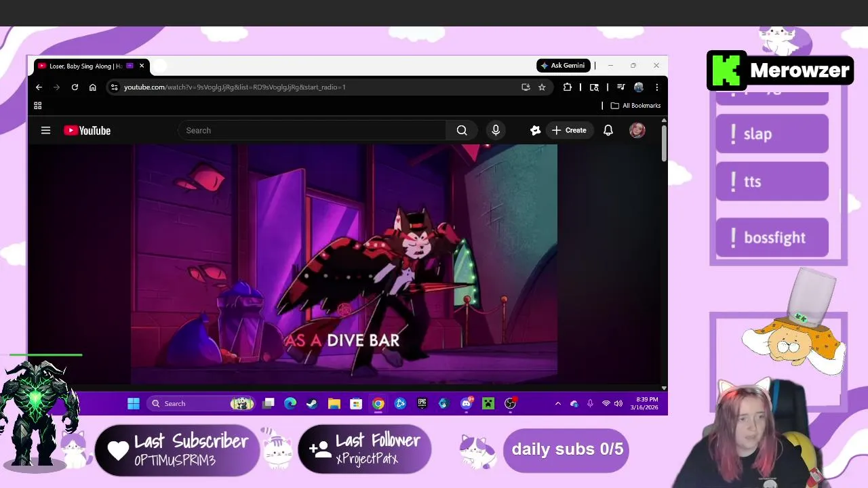Screen dimensions: 868x488
Task: Open the Chrome three-dot menu
Action: tap(656, 87)
